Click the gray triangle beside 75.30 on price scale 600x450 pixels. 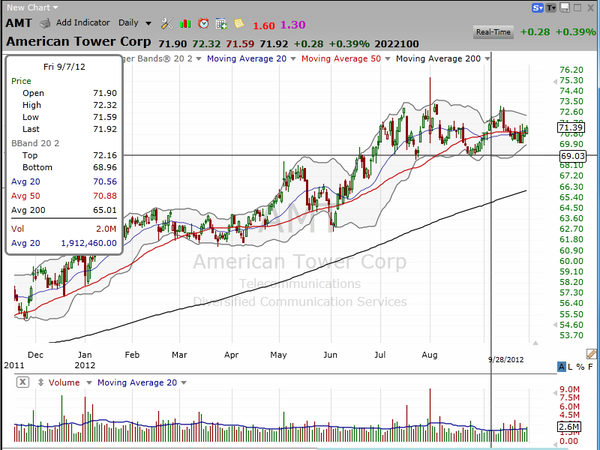point(555,82)
